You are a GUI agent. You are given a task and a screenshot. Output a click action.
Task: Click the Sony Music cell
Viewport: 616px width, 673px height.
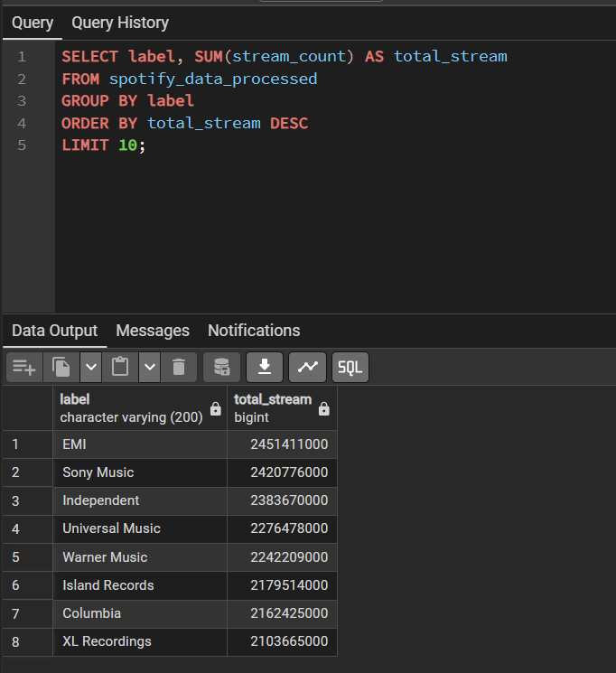coord(140,472)
